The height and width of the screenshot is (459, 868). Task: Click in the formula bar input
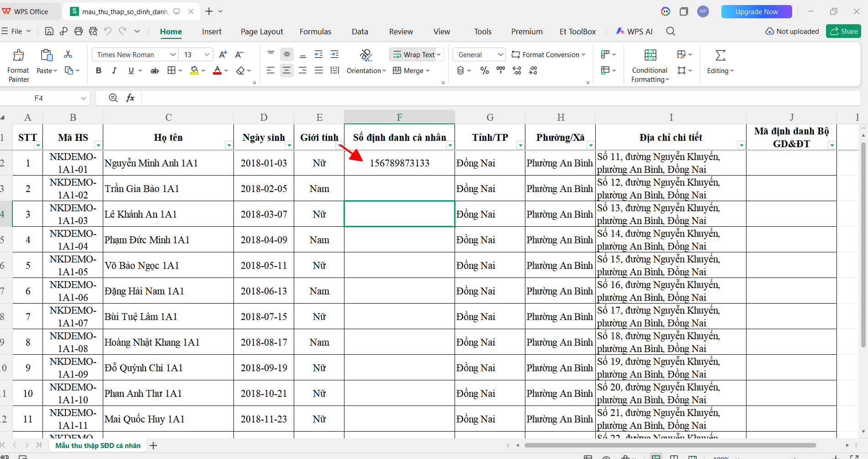pos(500,98)
